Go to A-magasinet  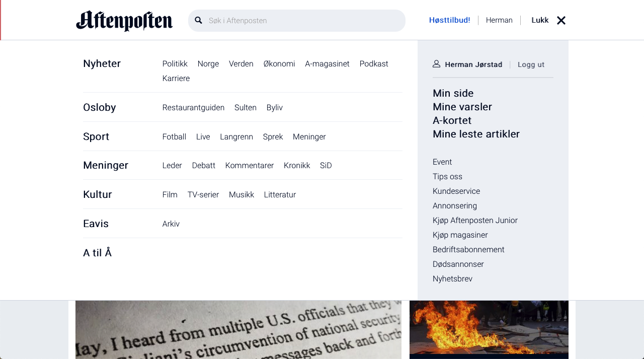click(327, 64)
